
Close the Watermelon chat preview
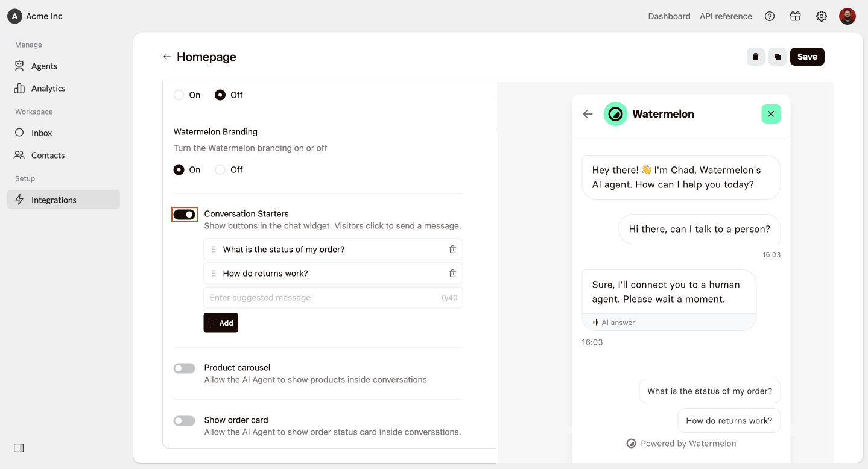[771, 113]
